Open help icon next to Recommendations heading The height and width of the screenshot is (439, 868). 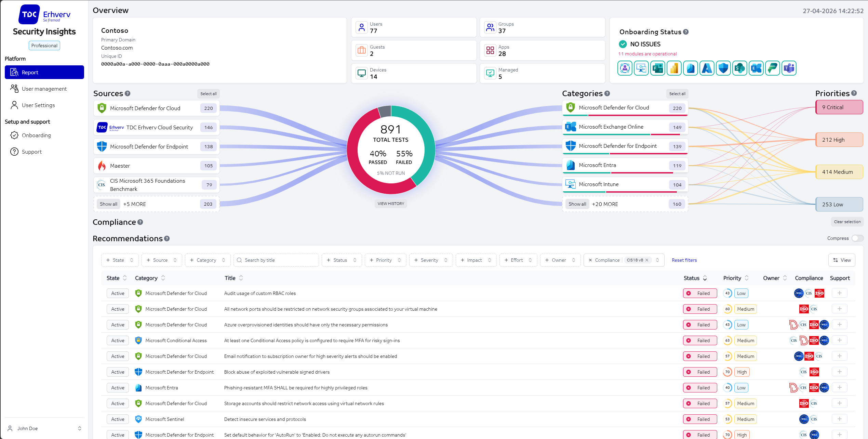click(167, 238)
